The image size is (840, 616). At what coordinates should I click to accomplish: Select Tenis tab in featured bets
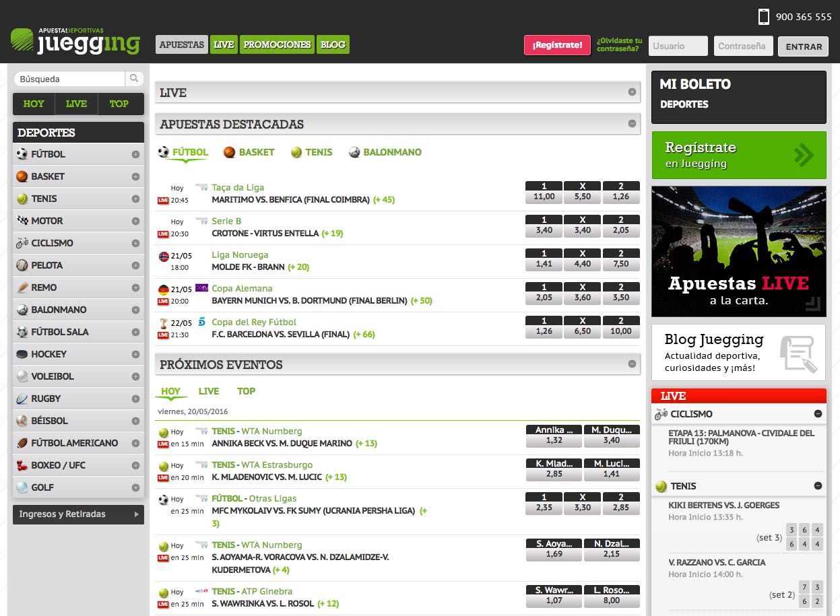[x=311, y=152]
